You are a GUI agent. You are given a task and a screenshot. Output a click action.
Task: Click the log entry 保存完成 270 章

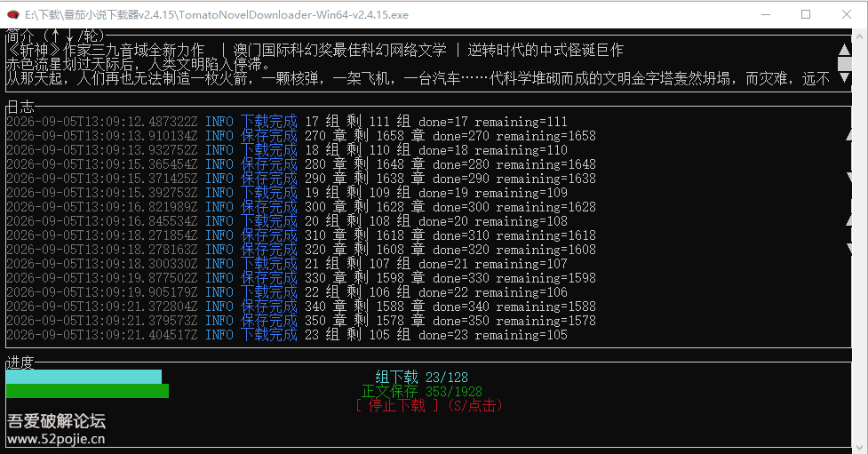301,136
